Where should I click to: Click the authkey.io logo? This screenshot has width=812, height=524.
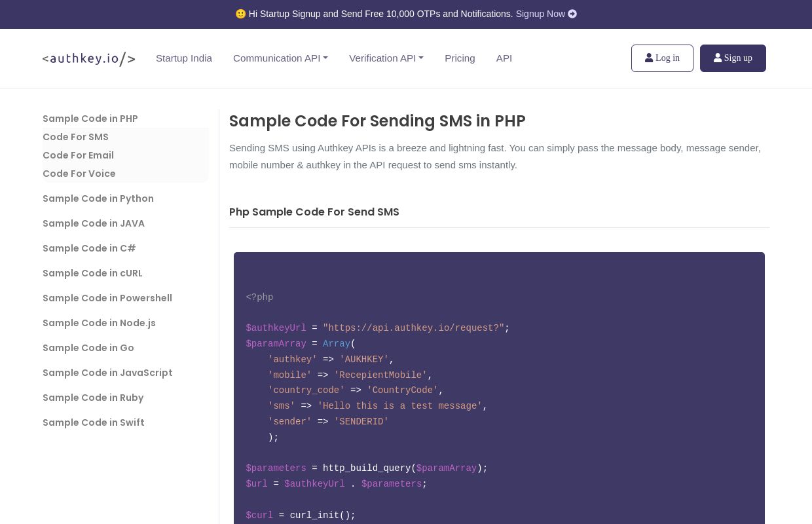click(89, 59)
